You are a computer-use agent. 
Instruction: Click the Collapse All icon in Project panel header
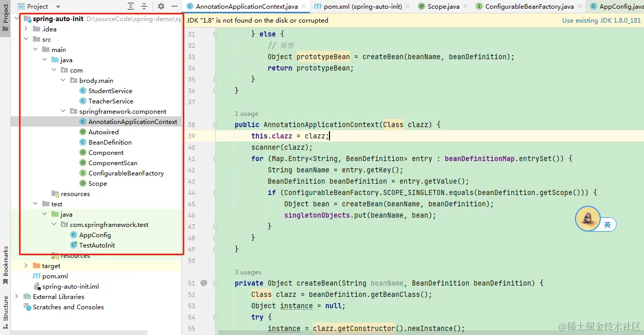[x=144, y=6]
